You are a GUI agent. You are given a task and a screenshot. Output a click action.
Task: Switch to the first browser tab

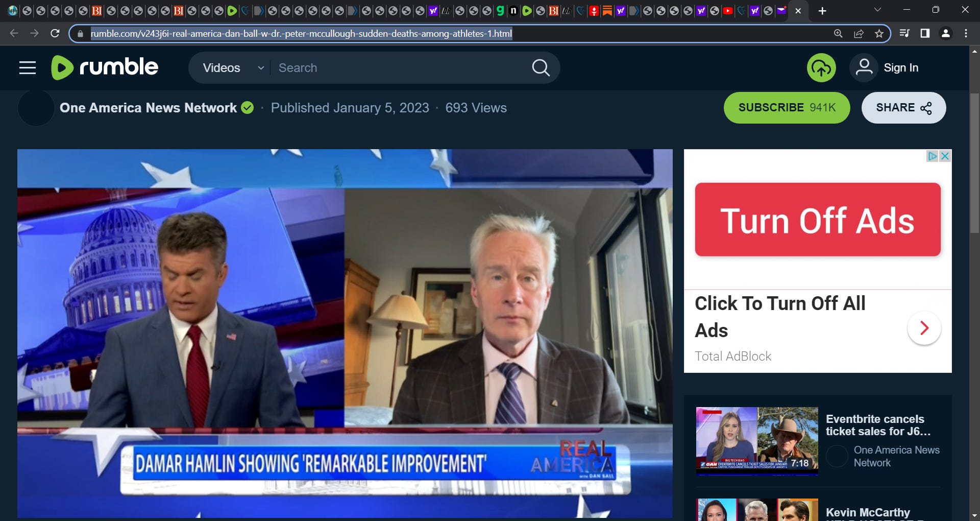point(13,10)
